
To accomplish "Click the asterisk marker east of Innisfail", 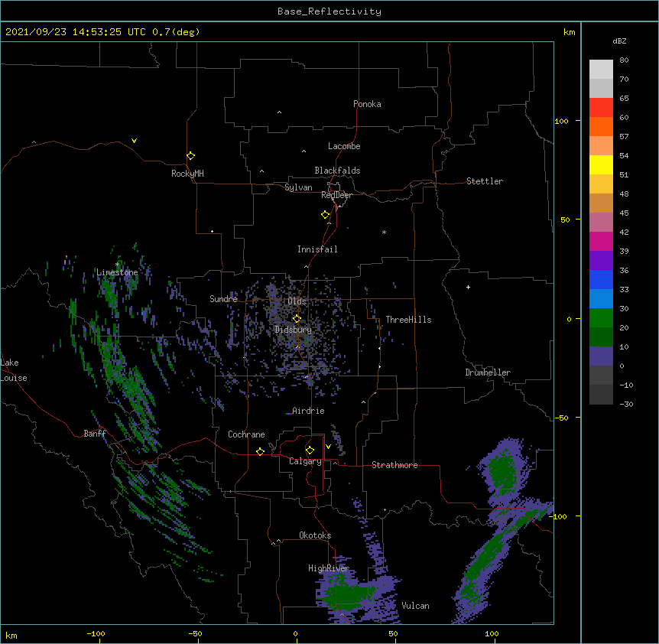I will pyautogui.click(x=384, y=232).
